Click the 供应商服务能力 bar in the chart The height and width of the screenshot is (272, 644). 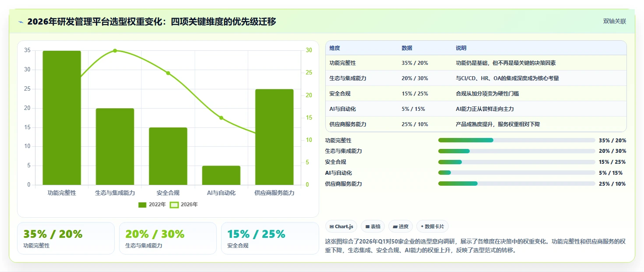pos(274,137)
